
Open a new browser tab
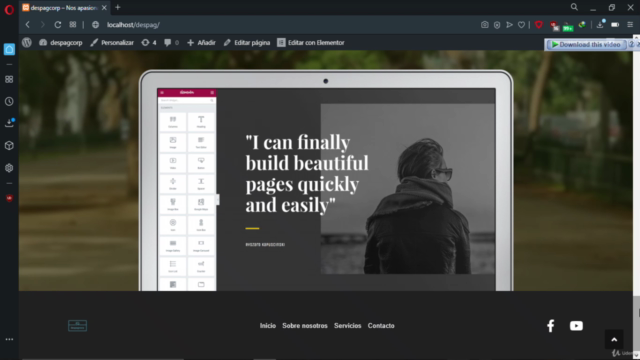tap(118, 7)
